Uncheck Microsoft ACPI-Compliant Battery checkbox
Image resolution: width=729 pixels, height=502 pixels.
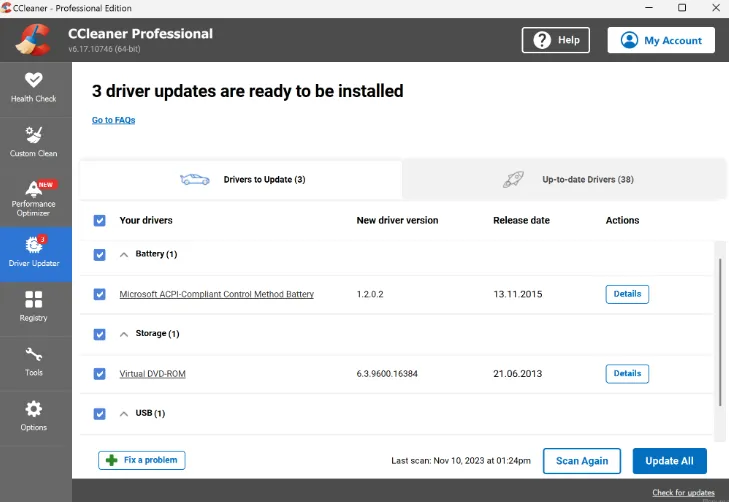click(x=99, y=294)
